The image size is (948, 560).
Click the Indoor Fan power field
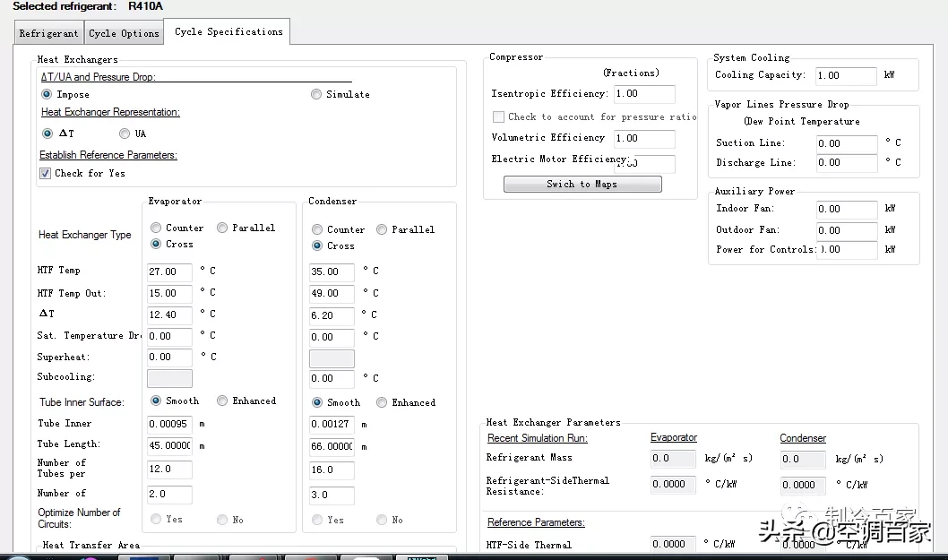845,209
